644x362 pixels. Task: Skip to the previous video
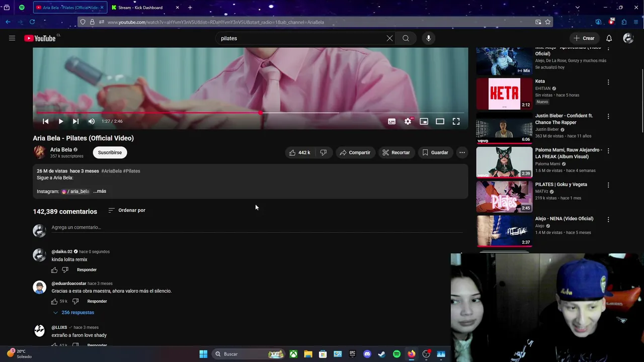click(x=45, y=121)
